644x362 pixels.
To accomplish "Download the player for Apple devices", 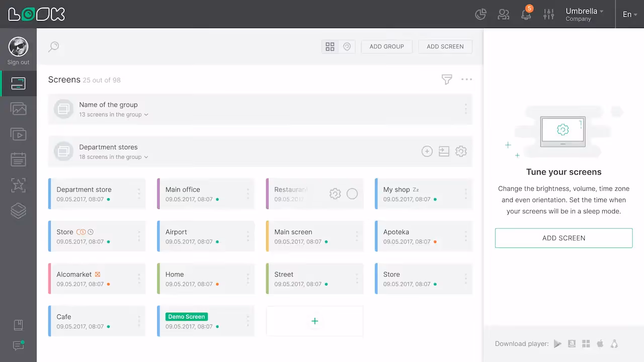I will click(x=600, y=343).
